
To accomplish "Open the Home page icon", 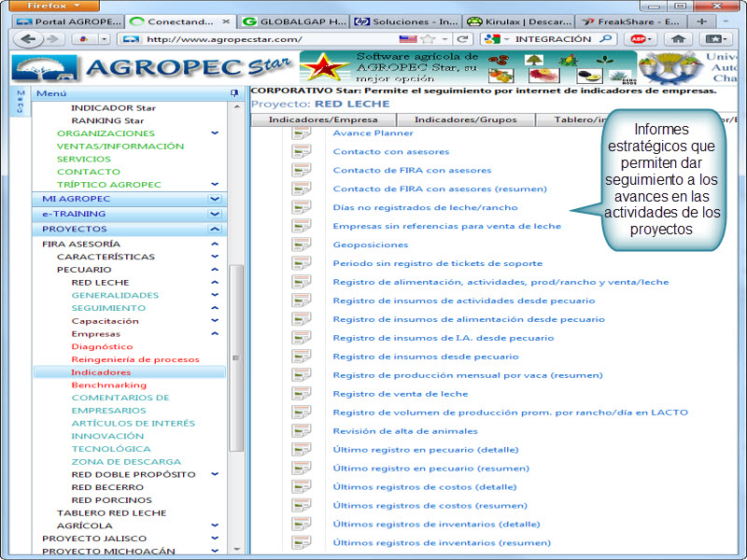I will point(678,39).
